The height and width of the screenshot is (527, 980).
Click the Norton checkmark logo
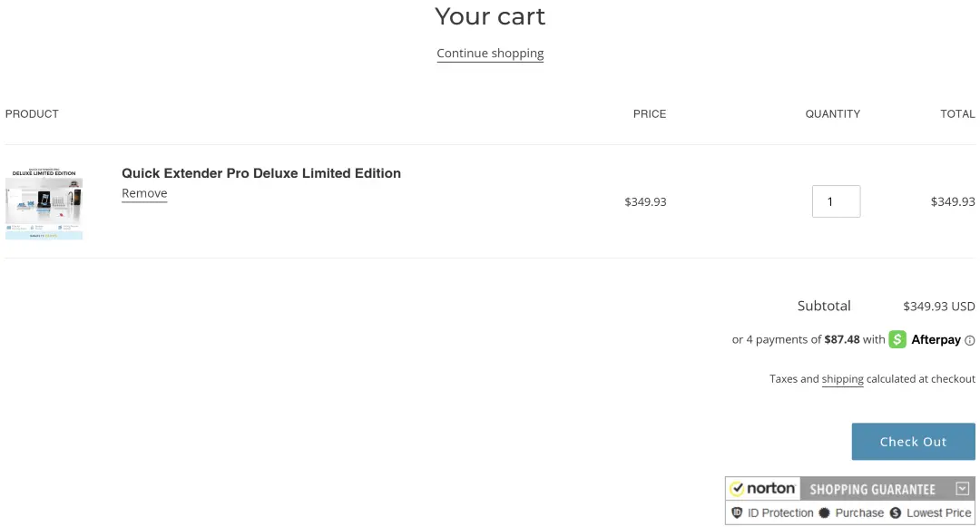pyautogui.click(x=738, y=489)
